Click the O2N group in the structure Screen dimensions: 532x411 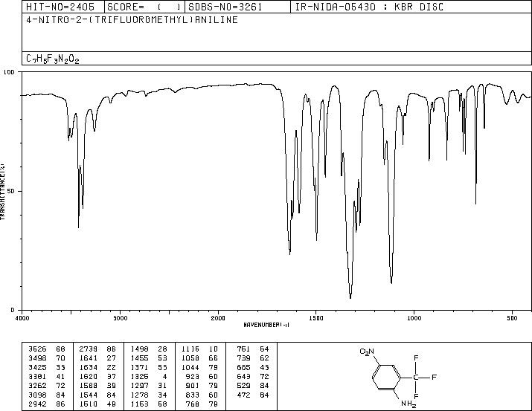367,352
